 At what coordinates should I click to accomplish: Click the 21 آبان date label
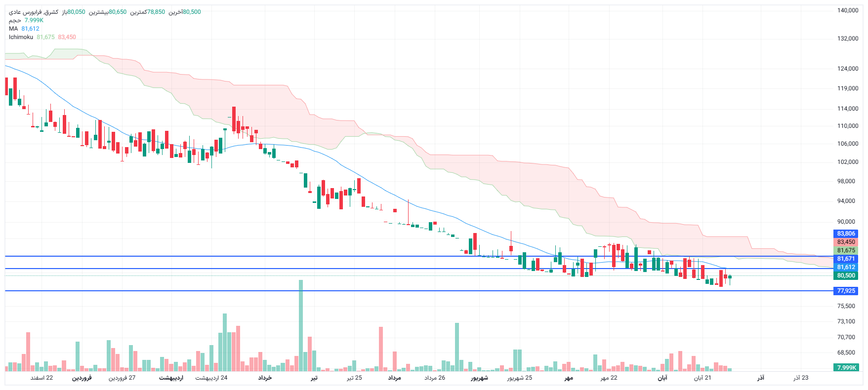click(703, 378)
